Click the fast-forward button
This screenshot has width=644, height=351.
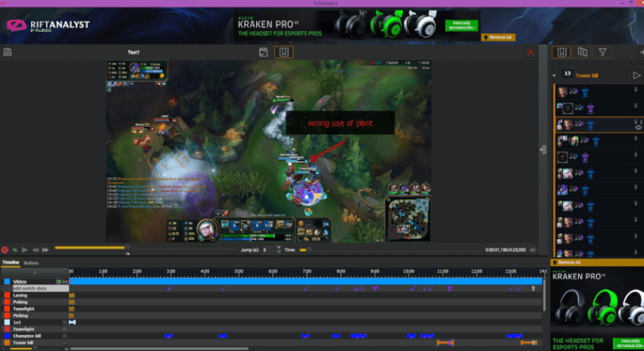click(45, 249)
